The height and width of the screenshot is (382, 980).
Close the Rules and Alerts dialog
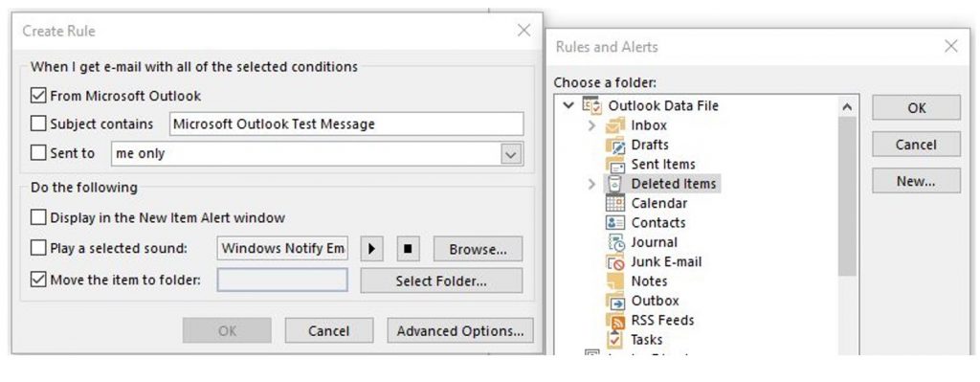(x=950, y=46)
